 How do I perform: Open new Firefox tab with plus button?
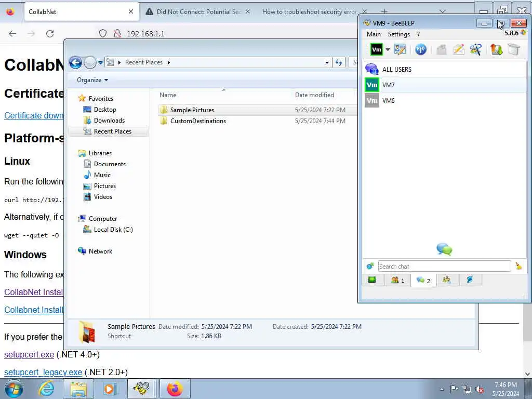pyautogui.click(x=384, y=12)
